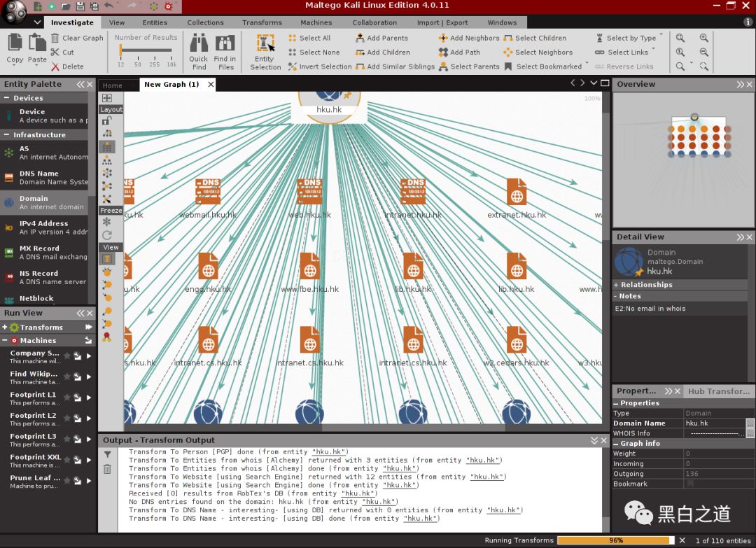The width and height of the screenshot is (756, 548).
Task: Close the New Graph (1) tab
Action: tap(211, 85)
